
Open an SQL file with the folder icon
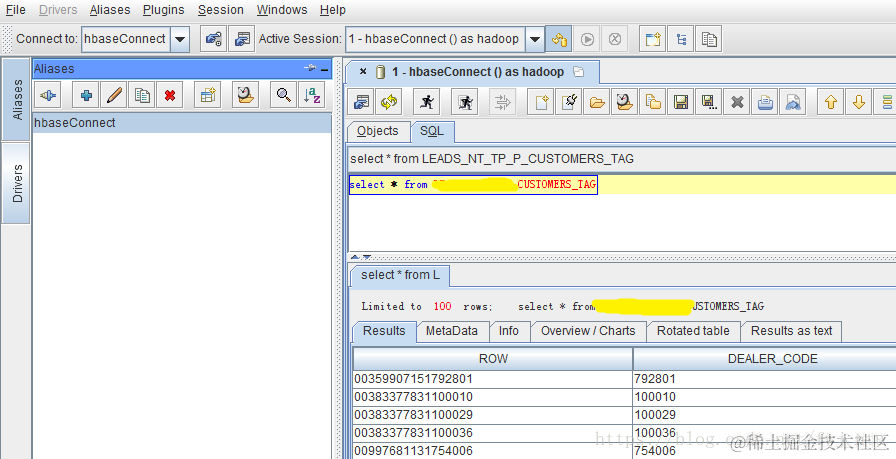point(597,102)
